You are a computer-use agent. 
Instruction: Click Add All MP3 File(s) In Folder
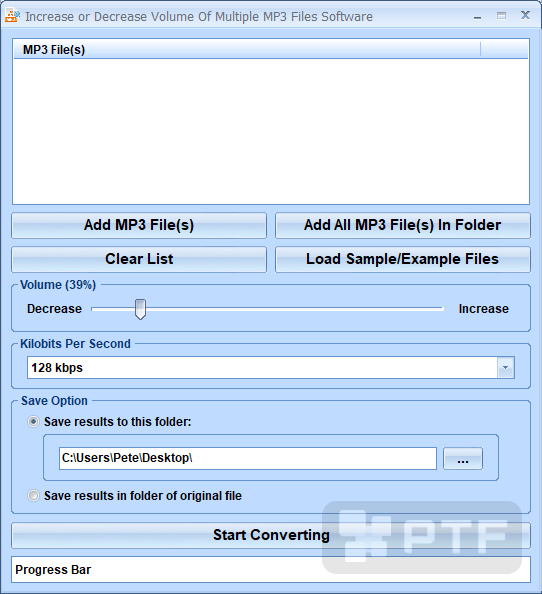[403, 225]
